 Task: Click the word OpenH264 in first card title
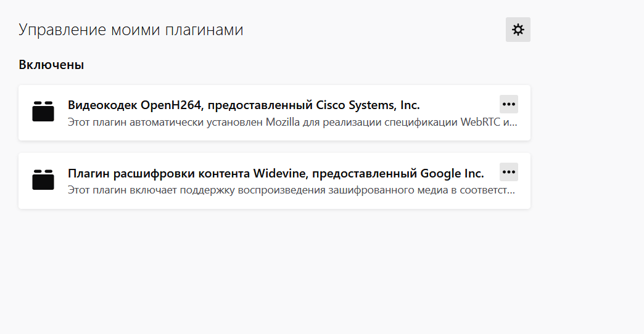point(171,105)
